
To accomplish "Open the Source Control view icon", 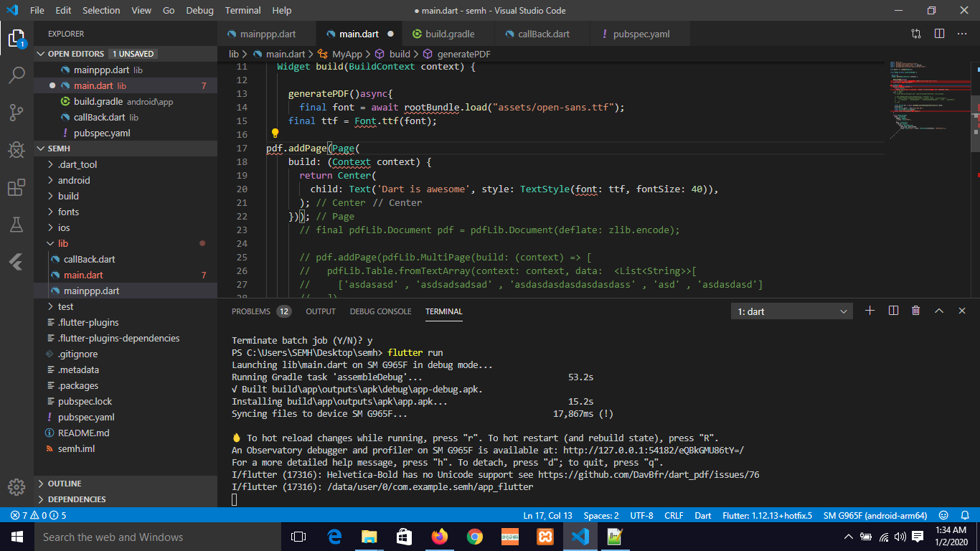I will click(17, 112).
